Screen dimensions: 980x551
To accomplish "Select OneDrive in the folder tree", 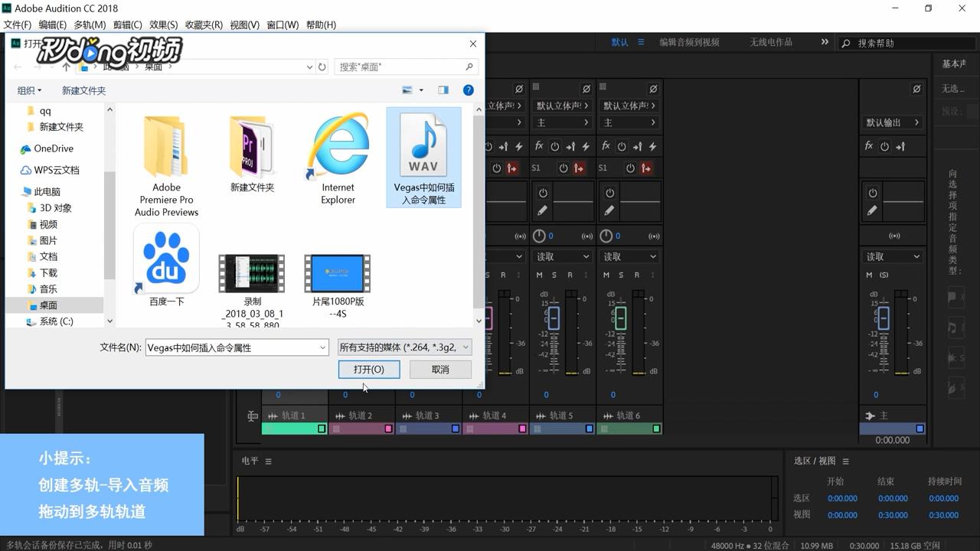I will 54,148.
